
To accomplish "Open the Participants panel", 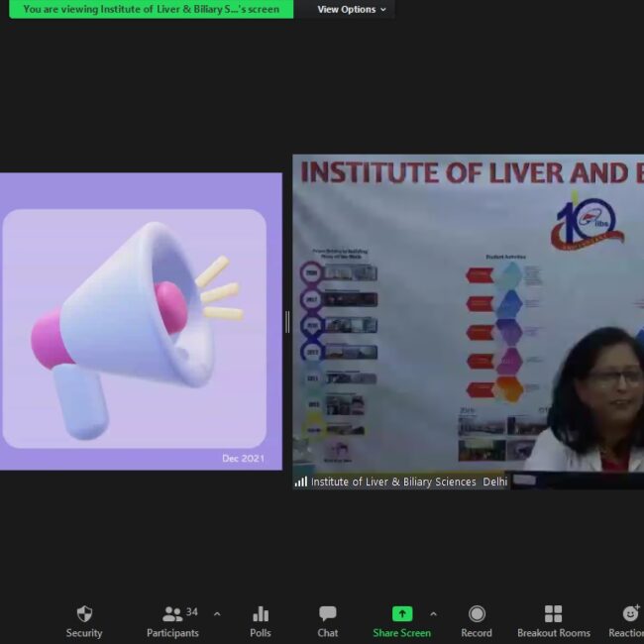I will click(x=172, y=621).
